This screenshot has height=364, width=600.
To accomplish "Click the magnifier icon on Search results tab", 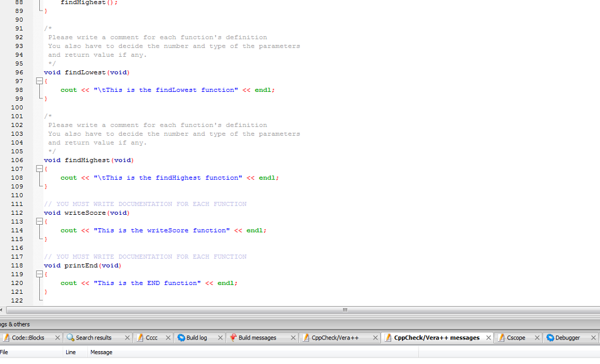I will tap(70, 338).
